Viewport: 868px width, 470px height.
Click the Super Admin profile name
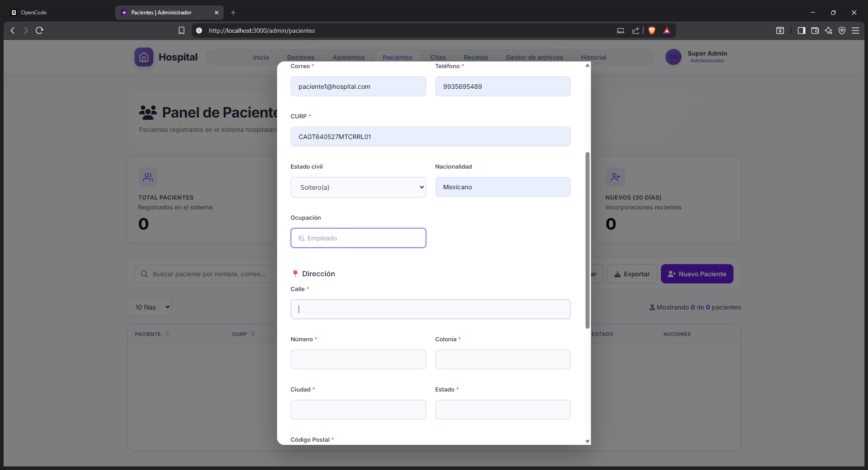707,53
